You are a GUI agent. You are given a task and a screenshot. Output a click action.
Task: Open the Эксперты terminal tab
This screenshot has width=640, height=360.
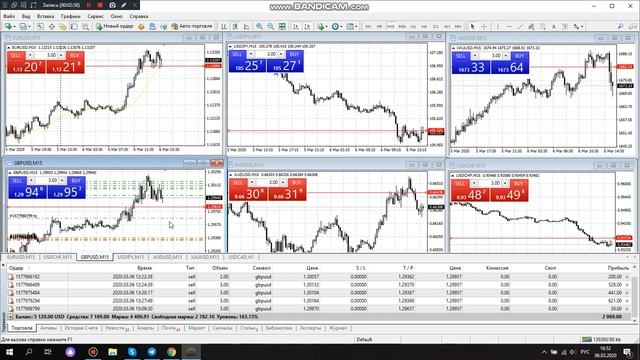tap(311, 328)
